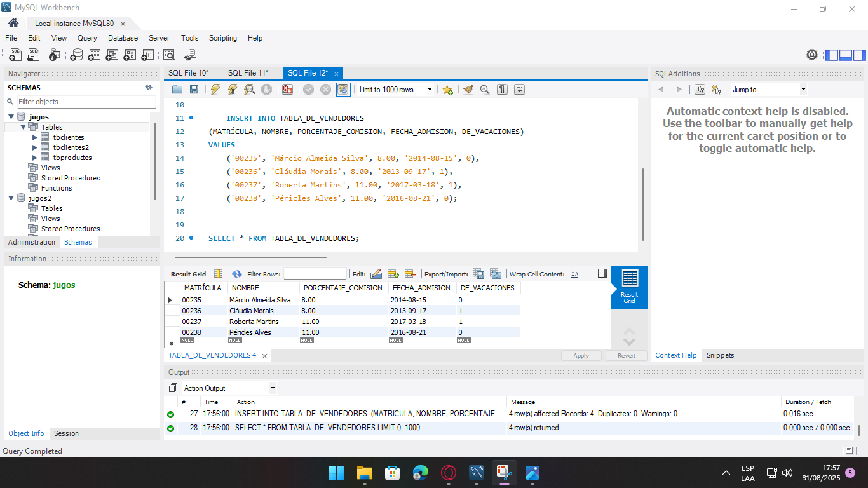Screen dimensions: 868x488
Task: Refresh the result grid data
Action: pyautogui.click(x=237, y=274)
